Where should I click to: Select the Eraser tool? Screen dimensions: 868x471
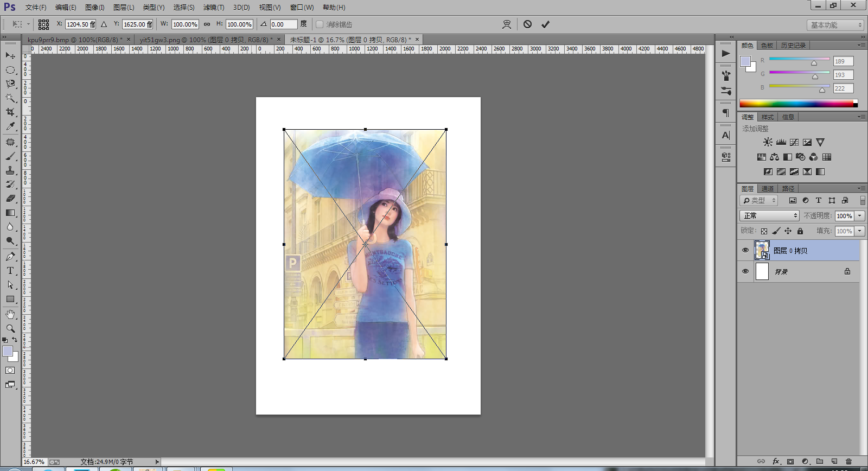click(x=10, y=199)
